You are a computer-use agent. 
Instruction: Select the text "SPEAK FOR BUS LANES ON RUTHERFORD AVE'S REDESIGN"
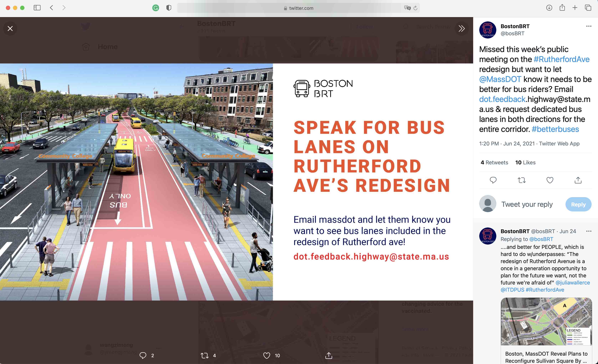pos(372,156)
